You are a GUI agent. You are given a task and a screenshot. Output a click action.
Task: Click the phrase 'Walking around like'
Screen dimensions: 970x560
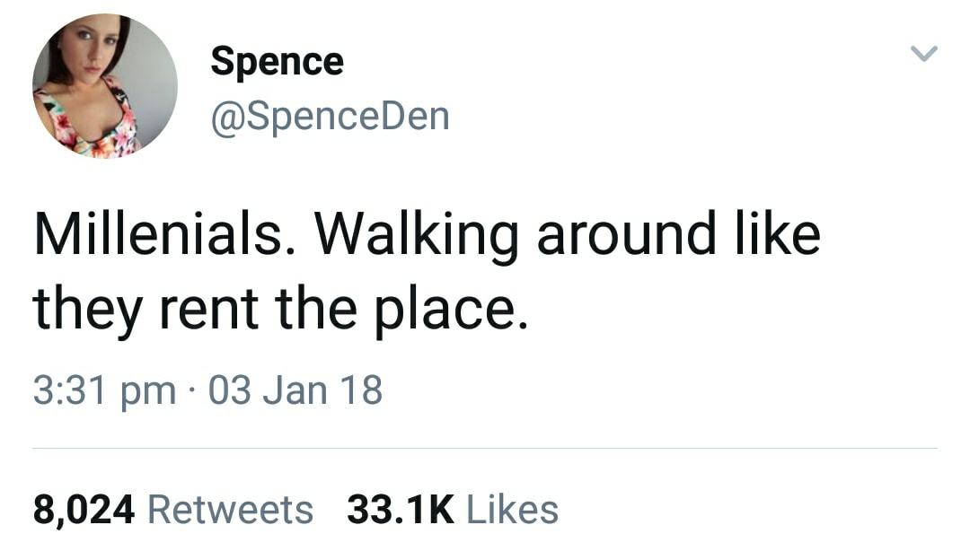coord(567,235)
